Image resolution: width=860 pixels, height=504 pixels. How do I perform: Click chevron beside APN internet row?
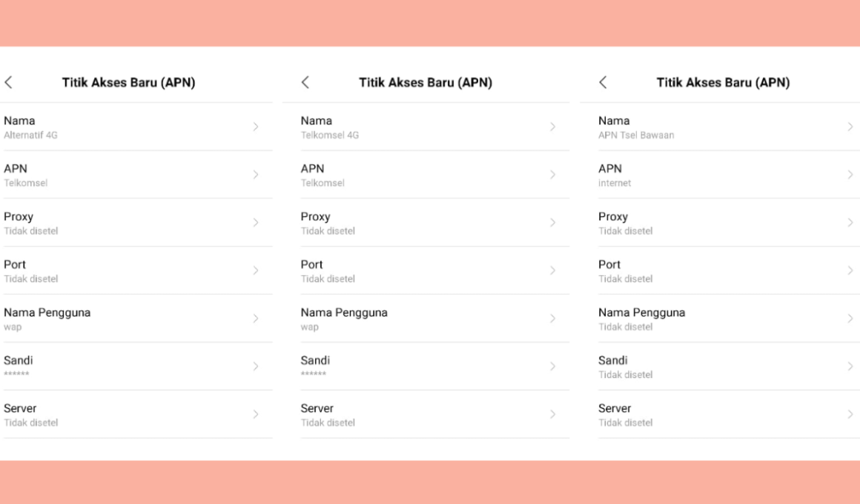[x=850, y=174]
